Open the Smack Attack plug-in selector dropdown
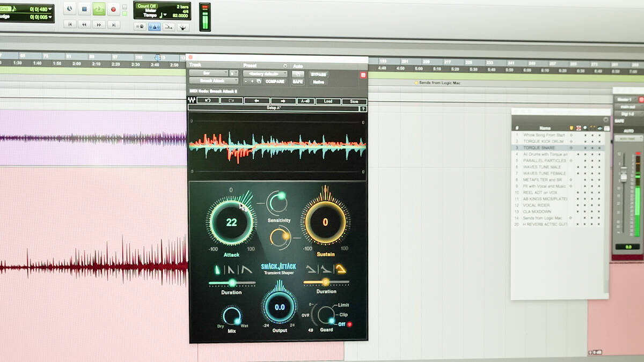This screenshot has width=644, height=362. [x=214, y=81]
